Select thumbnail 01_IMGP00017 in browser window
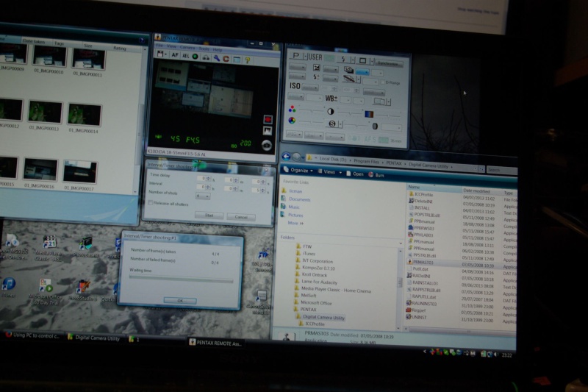 click(x=79, y=175)
